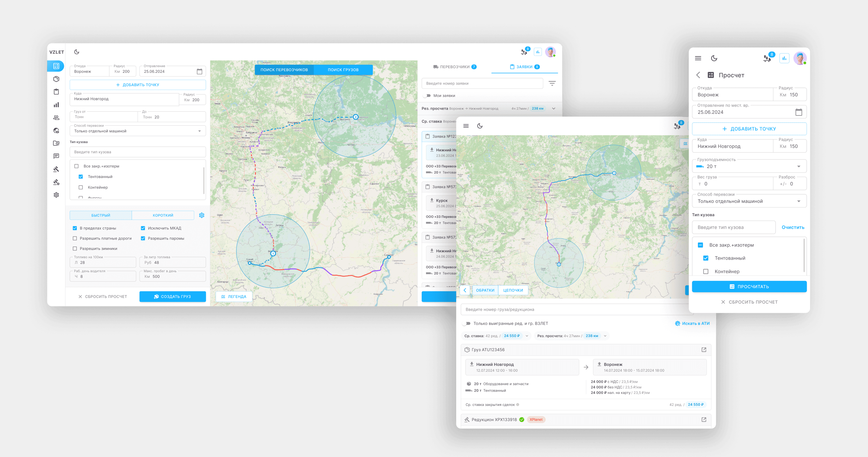This screenshot has height=457, width=868.
Task: Select Поиск грузов map tab
Action: point(343,70)
